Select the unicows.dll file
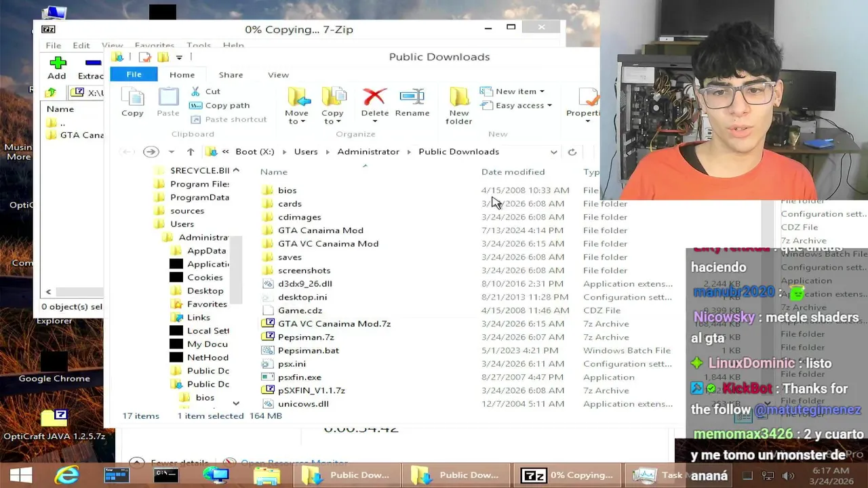The width and height of the screenshot is (868, 488). (303, 404)
